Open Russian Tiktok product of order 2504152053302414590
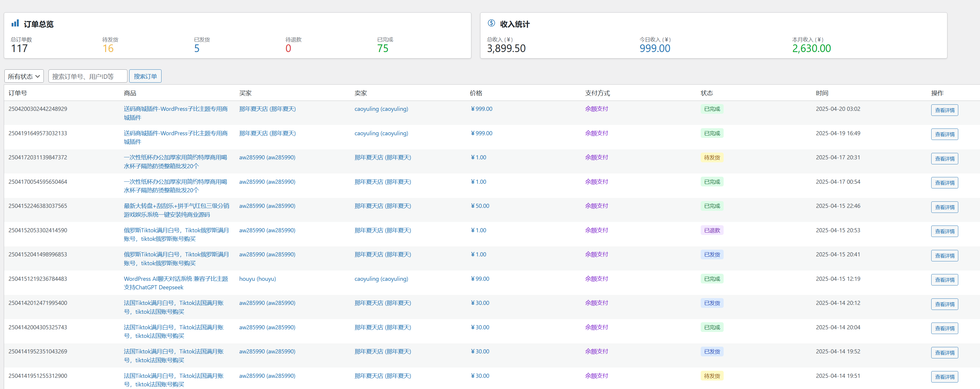980x389 pixels. coord(176,234)
